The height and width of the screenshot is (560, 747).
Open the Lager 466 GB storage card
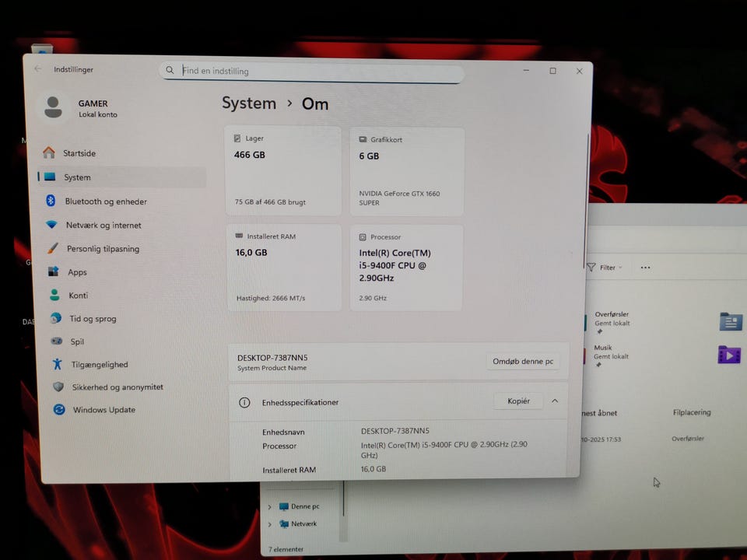pyautogui.click(x=283, y=171)
